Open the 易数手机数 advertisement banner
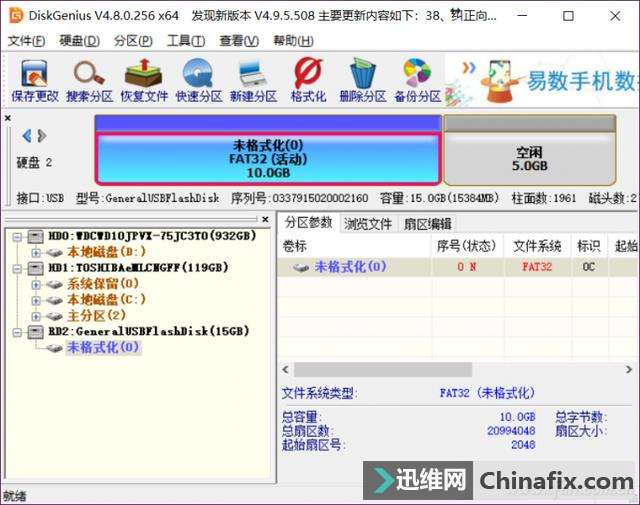This screenshot has height=505, width=640. pos(542,80)
